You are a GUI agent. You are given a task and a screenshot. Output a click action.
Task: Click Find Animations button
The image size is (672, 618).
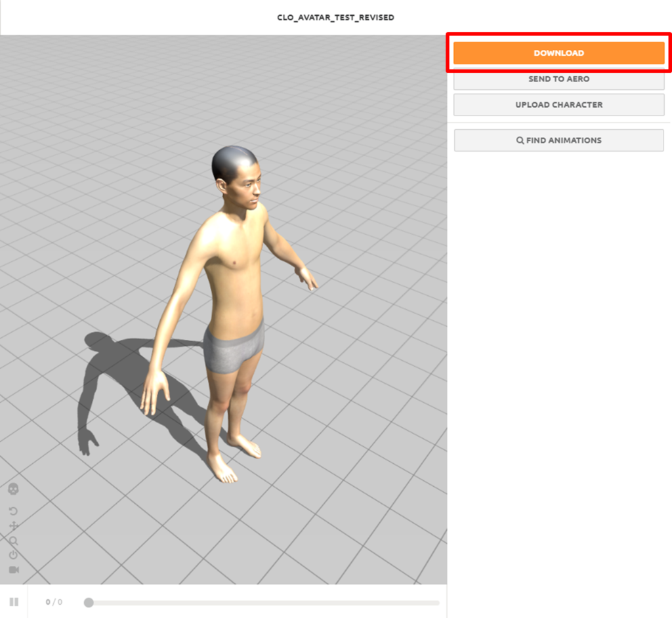tap(559, 140)
